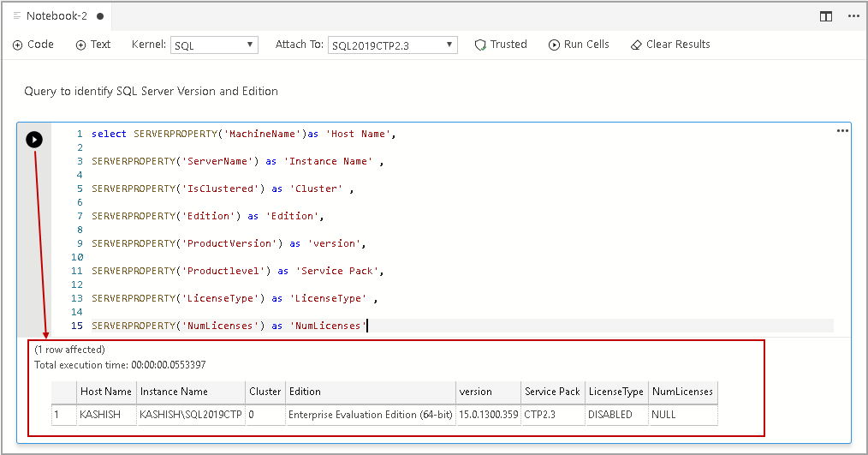
Task: Run the SQL code cell
Action: pyautogui.click(x=34, y=140)
